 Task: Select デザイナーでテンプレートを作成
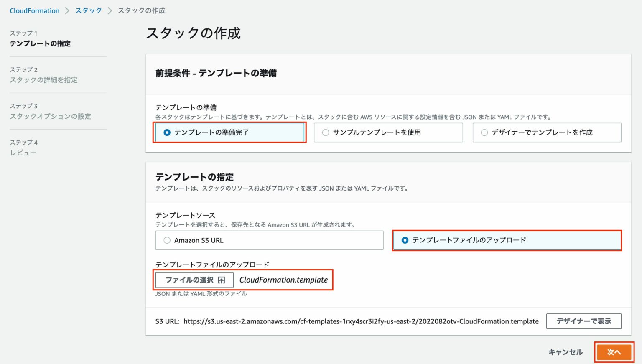point(484,132)
